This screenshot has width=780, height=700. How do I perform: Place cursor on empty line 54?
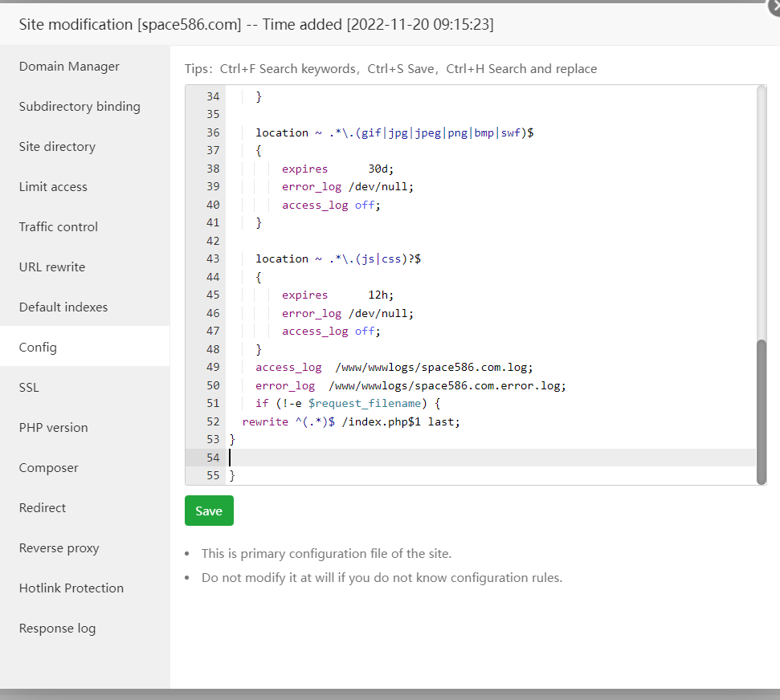point(490,458)
